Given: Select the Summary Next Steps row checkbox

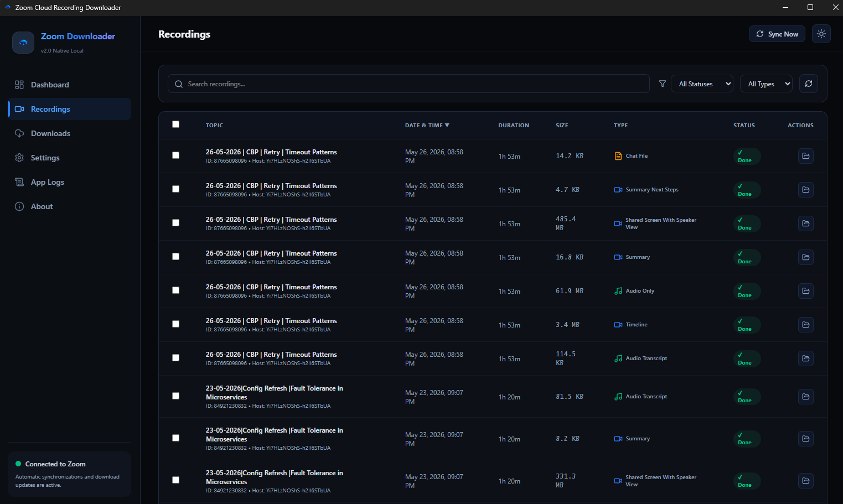Looking at the screenshot, I should [175, 189].
